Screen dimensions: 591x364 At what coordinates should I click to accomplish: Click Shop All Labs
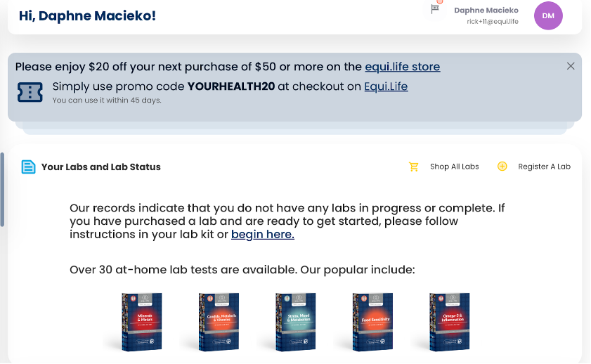point(454,167)
